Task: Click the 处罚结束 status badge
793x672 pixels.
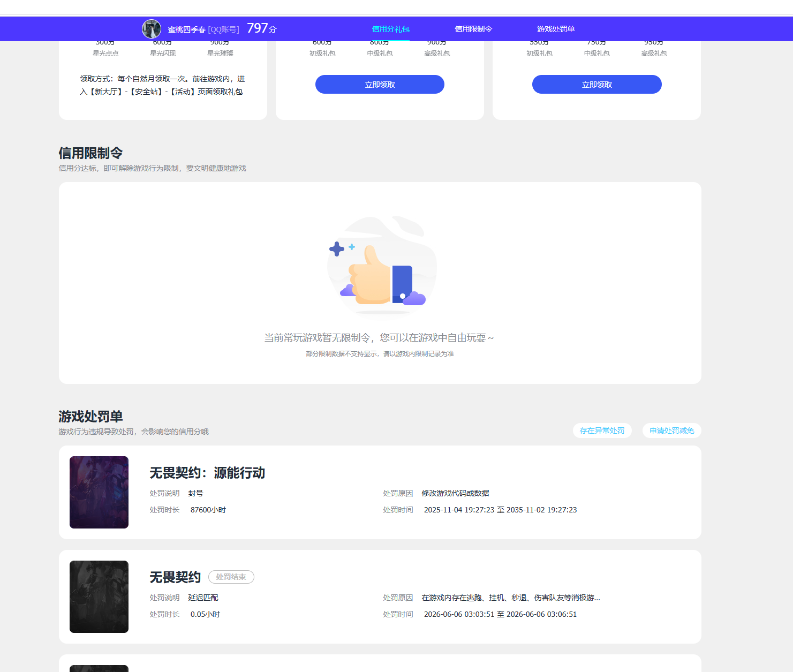Action: [231, 577]
